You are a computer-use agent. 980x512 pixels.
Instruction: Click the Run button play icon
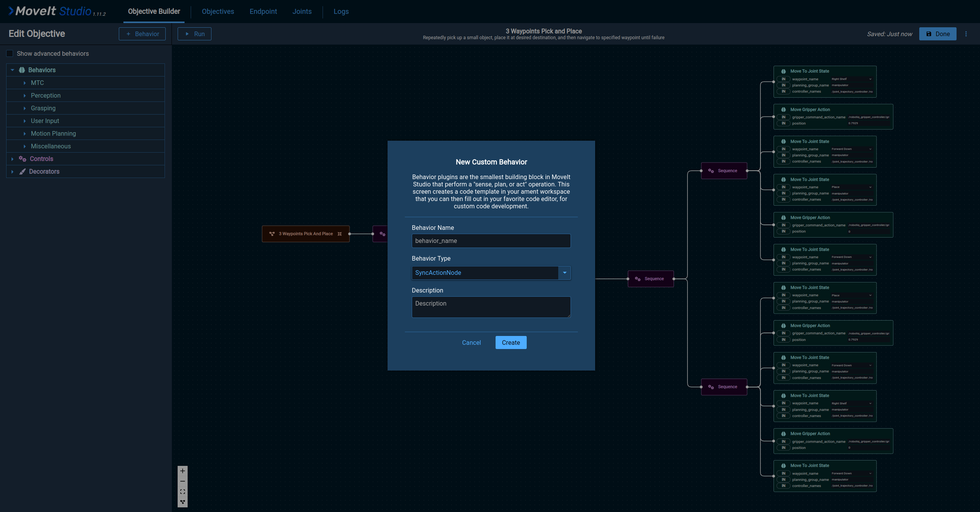[x=187, y=33]
